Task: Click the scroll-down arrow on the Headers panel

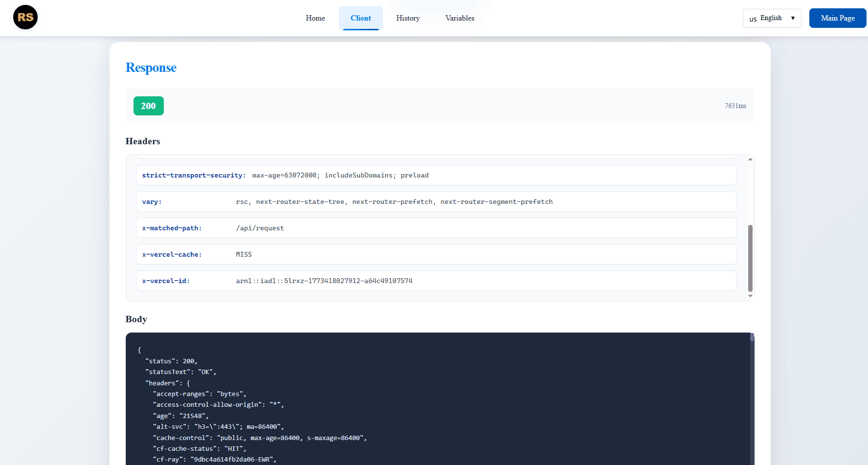Action: [750, 295]
